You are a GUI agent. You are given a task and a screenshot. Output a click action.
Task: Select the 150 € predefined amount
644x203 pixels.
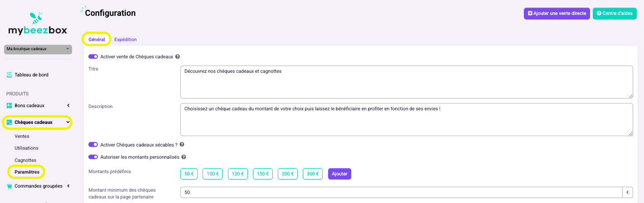(x=263, y=174)
